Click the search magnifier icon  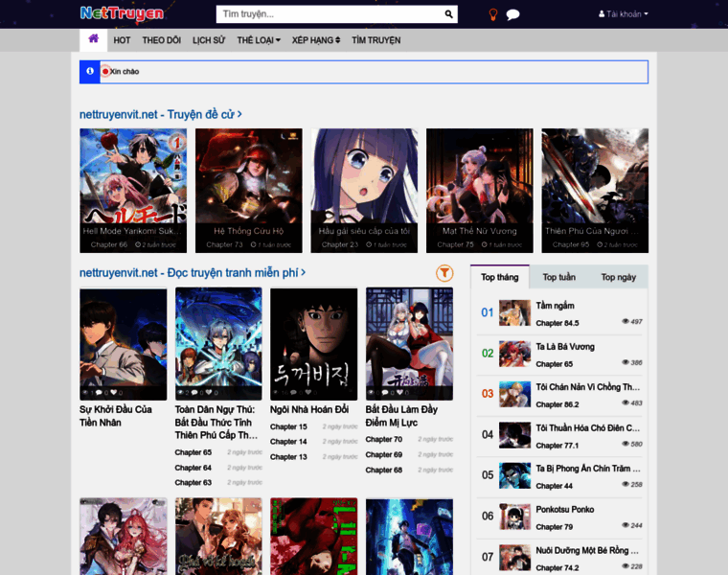pos(448,14)
